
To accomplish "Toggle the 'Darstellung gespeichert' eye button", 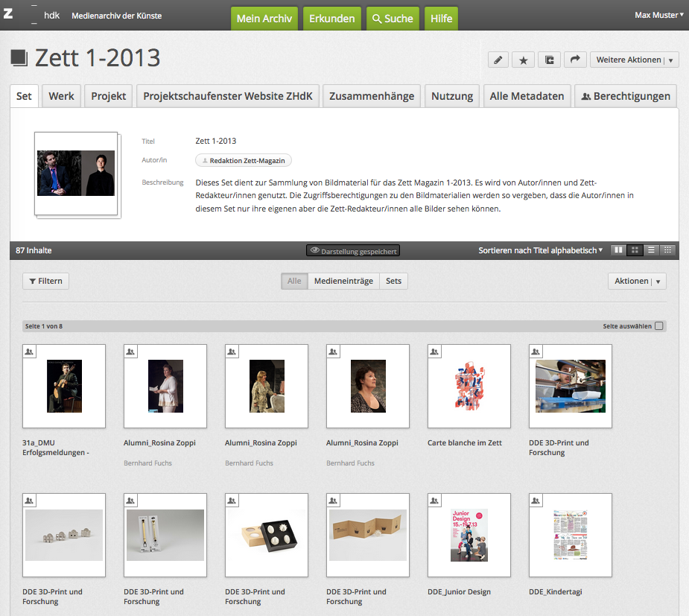I will [353, 251].
